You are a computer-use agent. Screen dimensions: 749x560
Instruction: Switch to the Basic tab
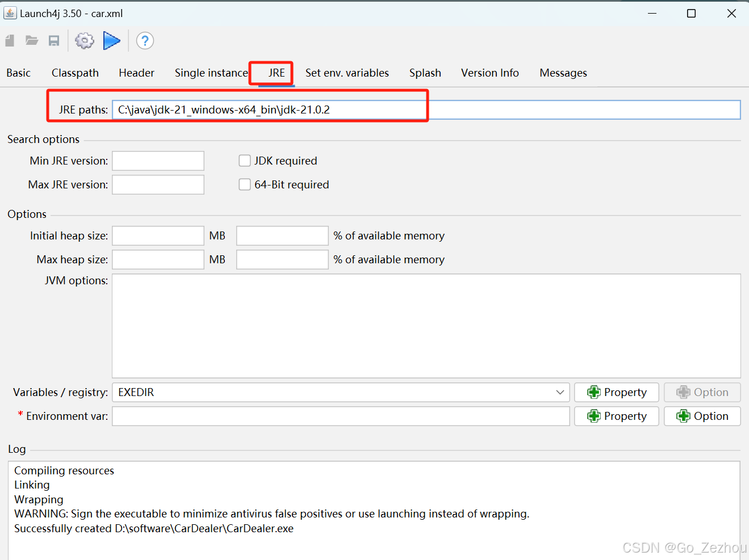[x=18, y=73]
